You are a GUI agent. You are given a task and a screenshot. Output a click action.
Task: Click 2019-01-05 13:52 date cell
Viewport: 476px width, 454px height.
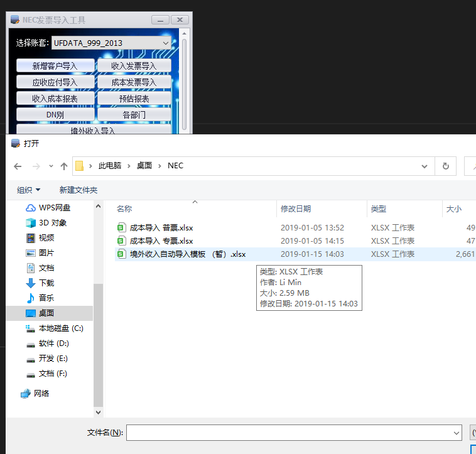tap(312, 227)
